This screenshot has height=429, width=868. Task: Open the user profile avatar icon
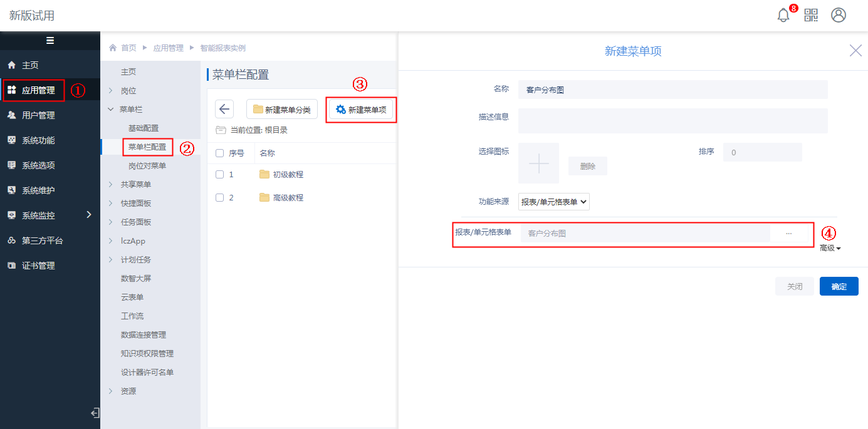point(839,16)
